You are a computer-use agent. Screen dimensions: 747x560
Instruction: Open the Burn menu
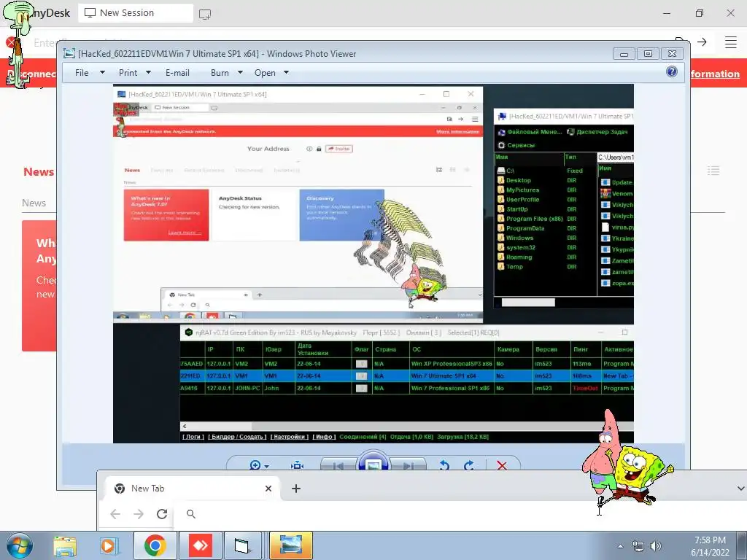pyautogui.click(x=220, y=72)
